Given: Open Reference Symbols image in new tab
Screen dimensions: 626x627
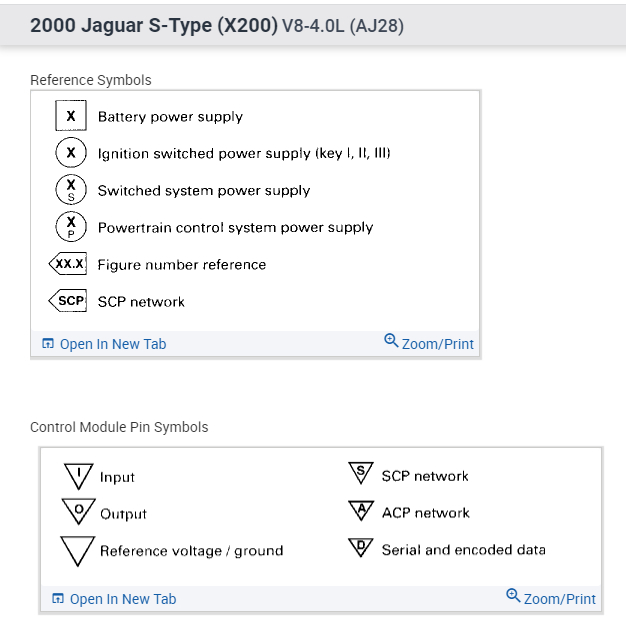Looking at the screenshot, I should (x=112, y=344).
